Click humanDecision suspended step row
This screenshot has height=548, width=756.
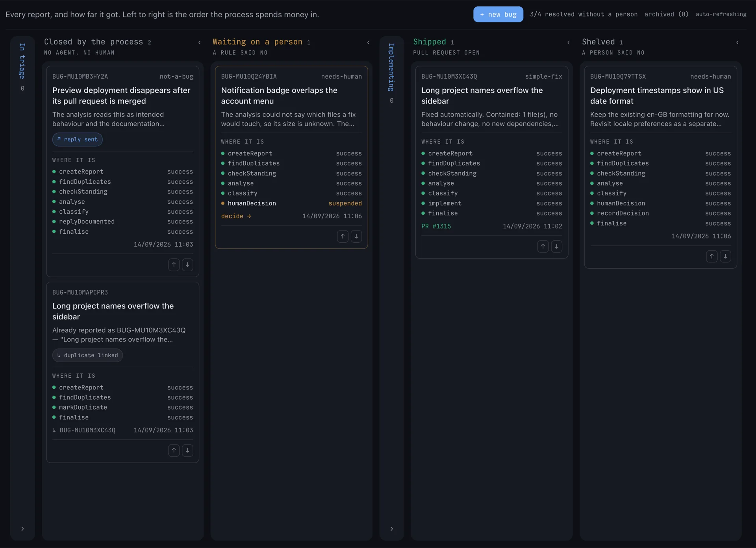coord(291,203)
